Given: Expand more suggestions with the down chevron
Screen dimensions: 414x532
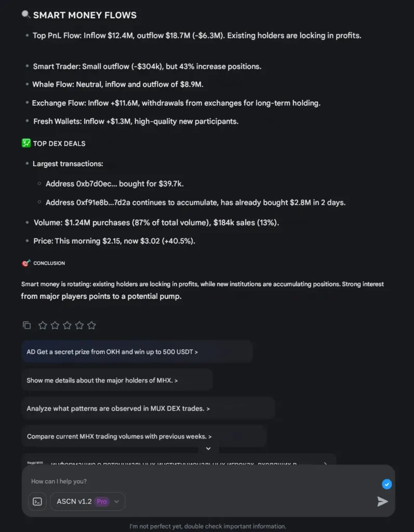Looking at the screenshot, I should point(208,448).
